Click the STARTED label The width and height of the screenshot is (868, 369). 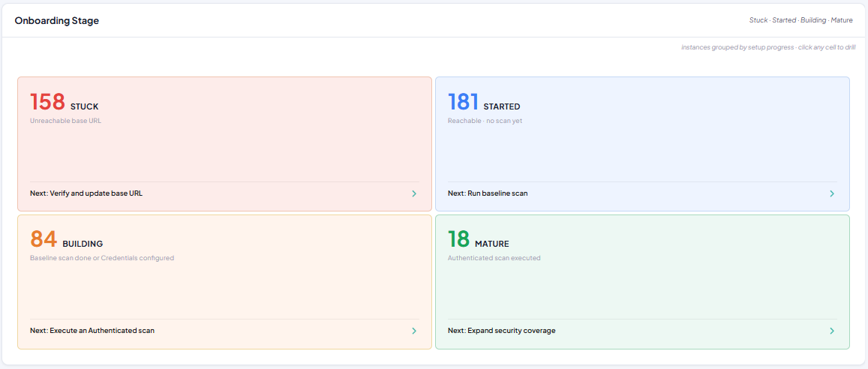502,106
